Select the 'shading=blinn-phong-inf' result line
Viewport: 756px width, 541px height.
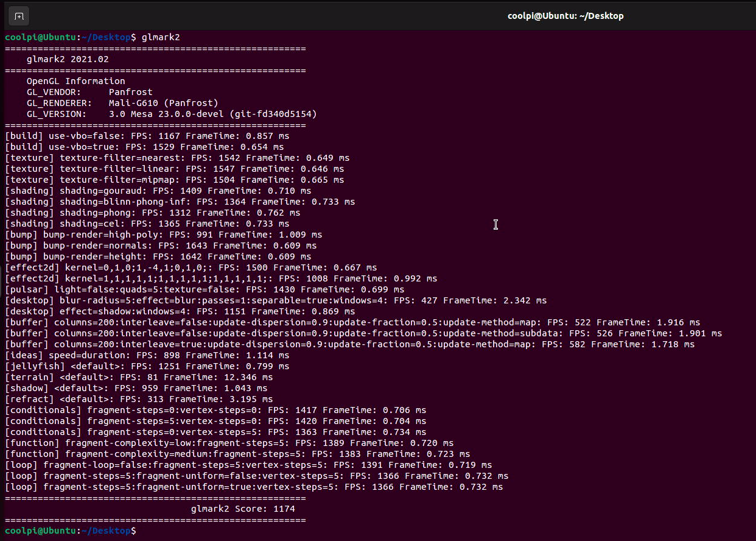click(180, 202)
